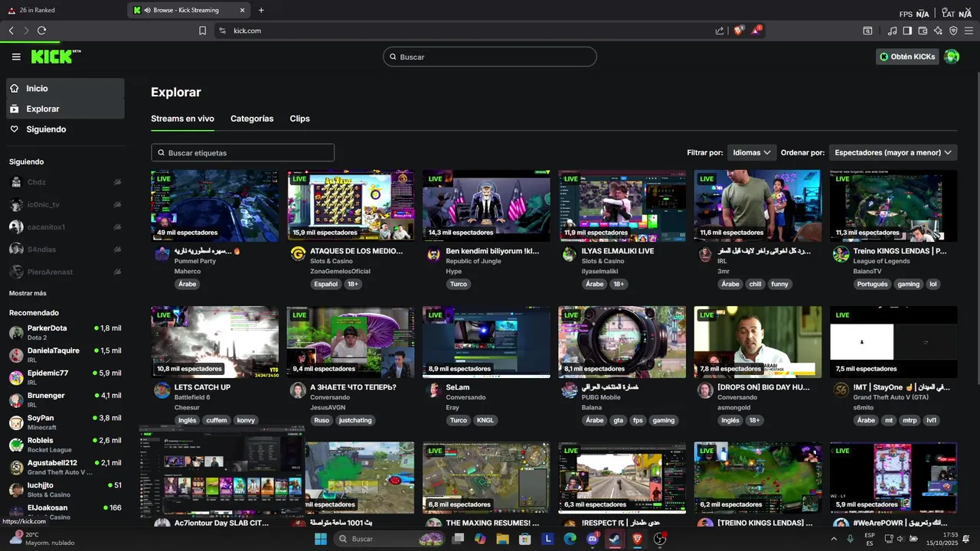Filter by the Turco tag under Hype

pyautogui.click(x=458, y=284)
